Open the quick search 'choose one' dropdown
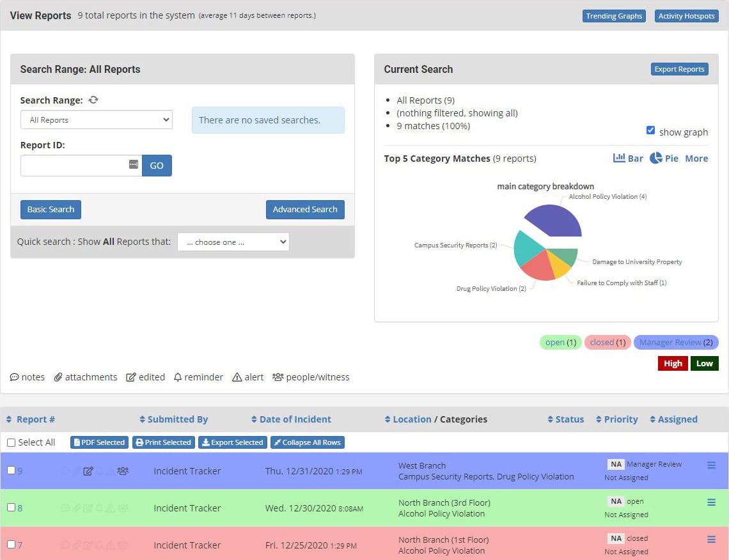The height and width of the screenshot is (560, 729). tap(233, 242)
